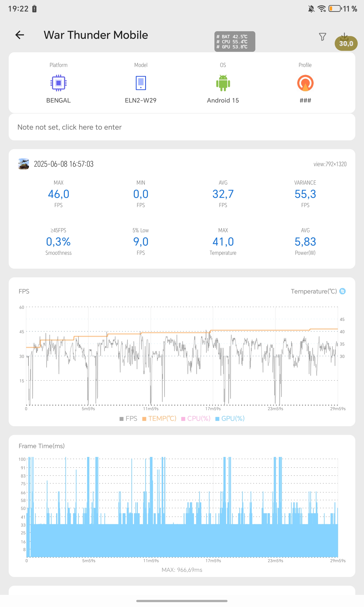Tap the ELN2-W29 tablet model icon
The width and height of the screenshot is (364, 607).
pyautogui.click(x=141, y=83)
